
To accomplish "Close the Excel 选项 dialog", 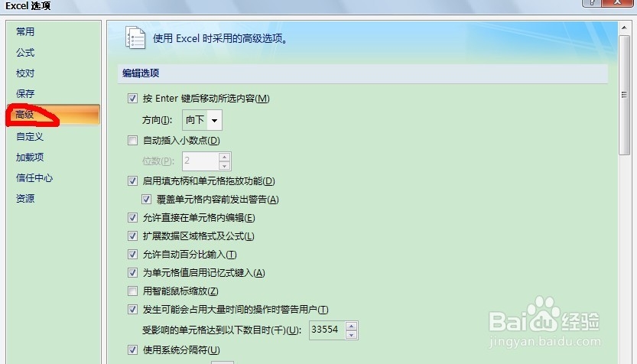I will (618, 3).
